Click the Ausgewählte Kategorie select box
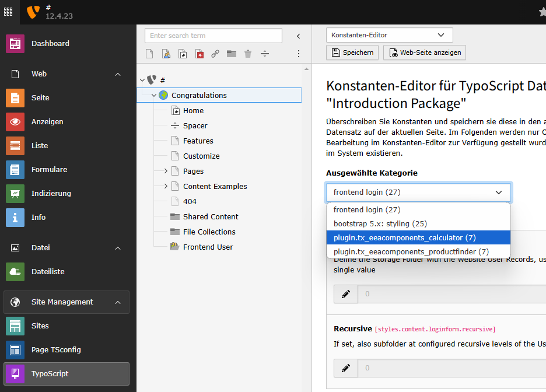 point(418,192)
